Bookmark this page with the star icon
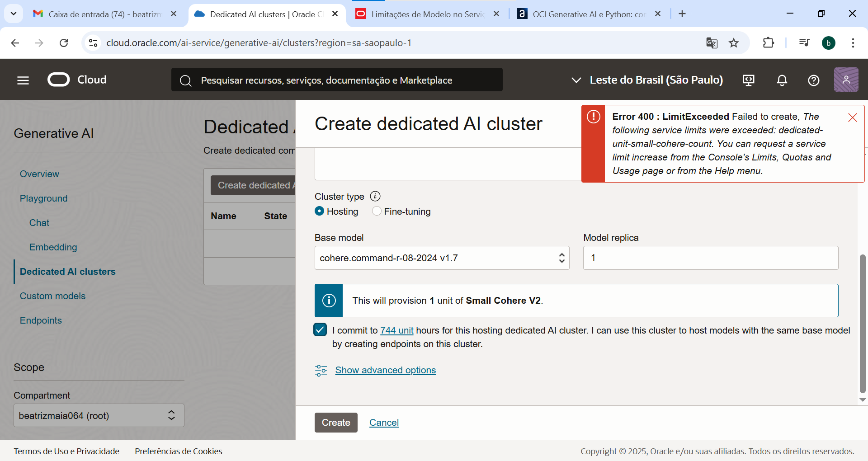The height and width of the screenshot is (461, 868). (734, 43)
